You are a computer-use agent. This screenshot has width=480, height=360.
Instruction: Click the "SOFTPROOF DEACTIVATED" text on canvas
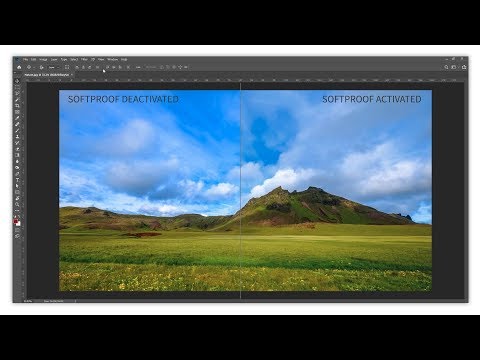click(123, 99)
